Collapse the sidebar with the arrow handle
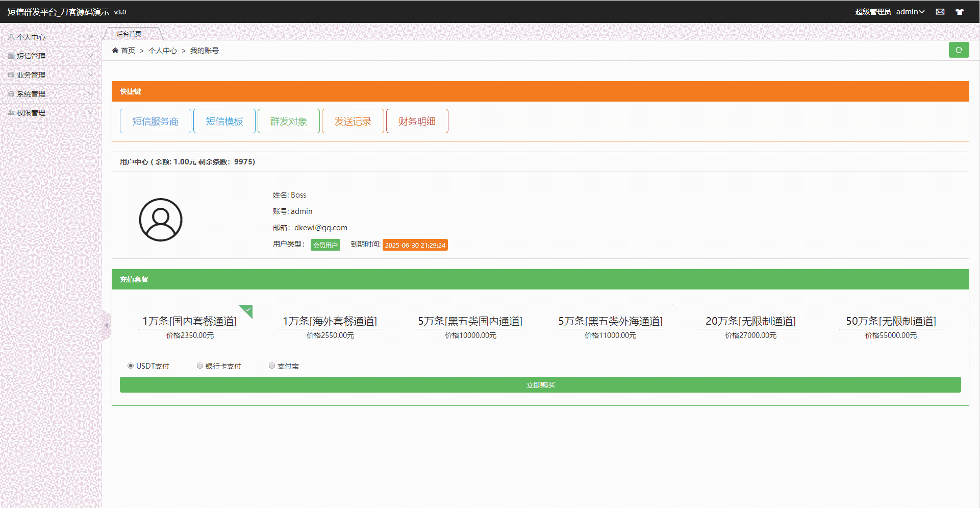 (107, 325)
